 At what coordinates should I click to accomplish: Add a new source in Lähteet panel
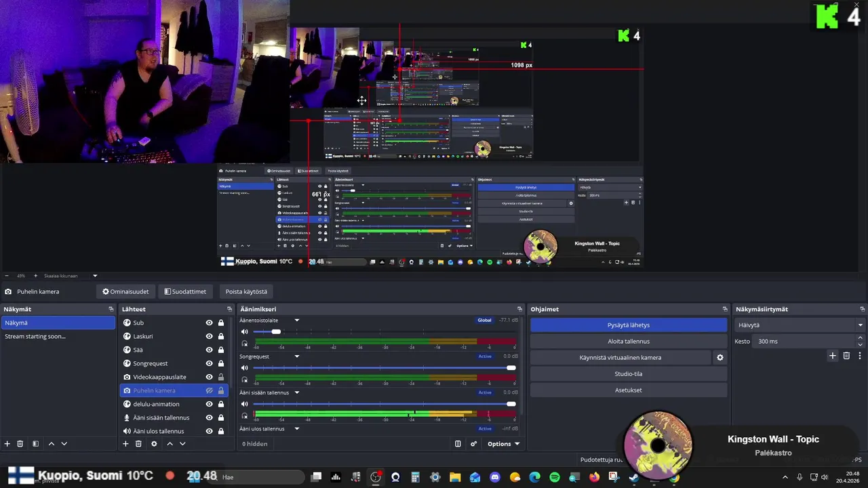(125, 444)
